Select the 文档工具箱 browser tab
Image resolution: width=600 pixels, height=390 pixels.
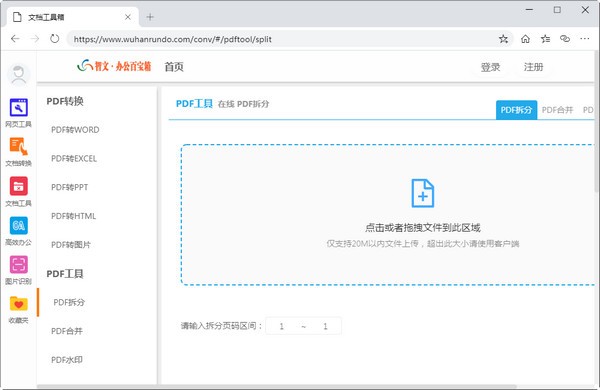pyautogui.click(x=73, y=17)
